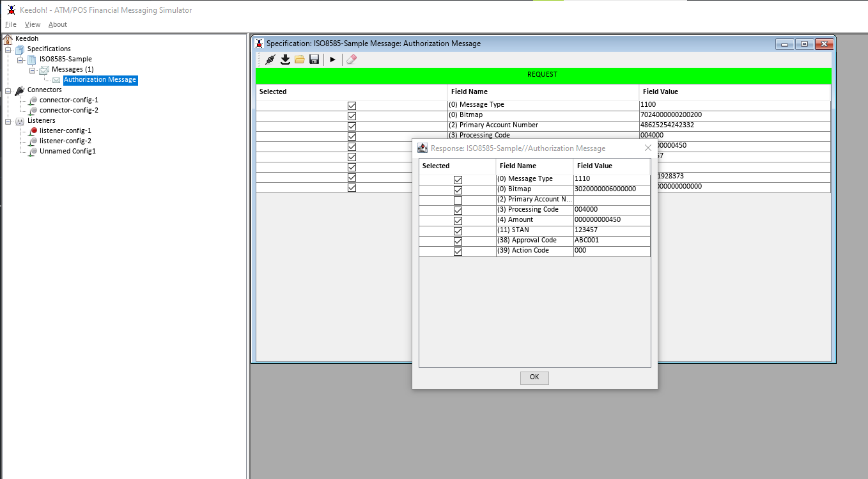
Task: Click the Authorization Message envelope icon
Action: pos(56,80)
